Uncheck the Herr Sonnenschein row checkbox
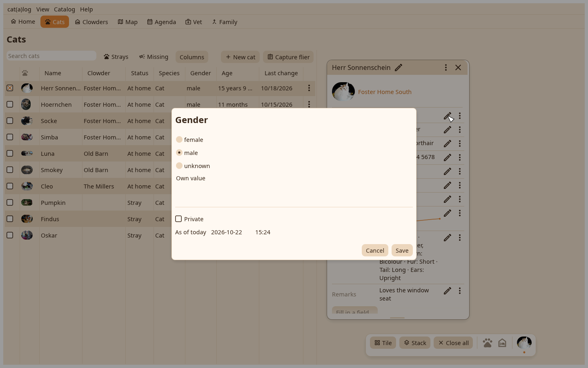 [10, 88]
